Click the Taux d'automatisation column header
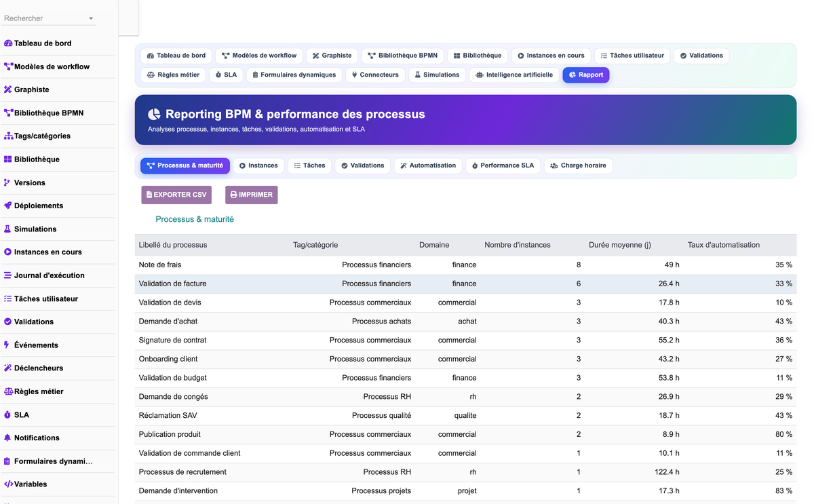 coord(724,245)
